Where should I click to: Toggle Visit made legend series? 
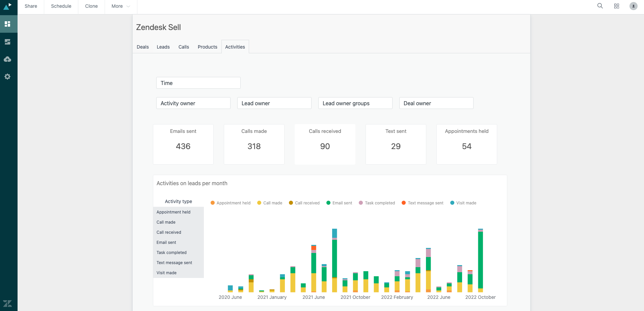463,203
